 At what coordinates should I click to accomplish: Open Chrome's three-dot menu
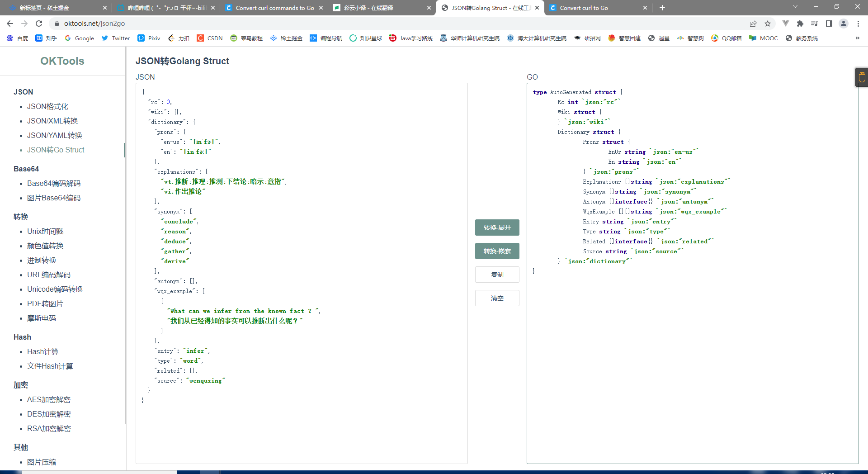coord(858,24)
